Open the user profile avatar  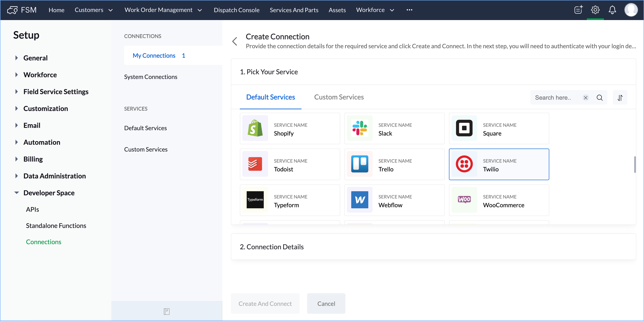point(631,10)
